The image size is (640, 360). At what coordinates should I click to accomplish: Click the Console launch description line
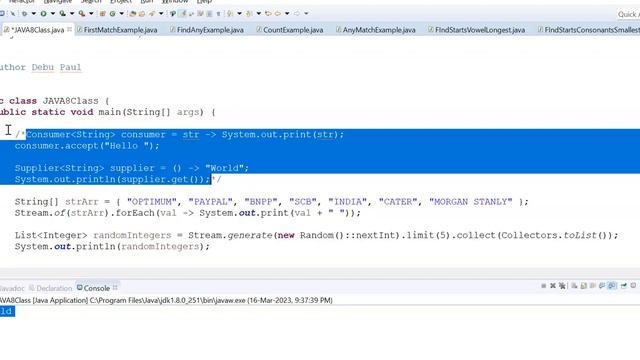pyautogui.click(x=166, y=300)
